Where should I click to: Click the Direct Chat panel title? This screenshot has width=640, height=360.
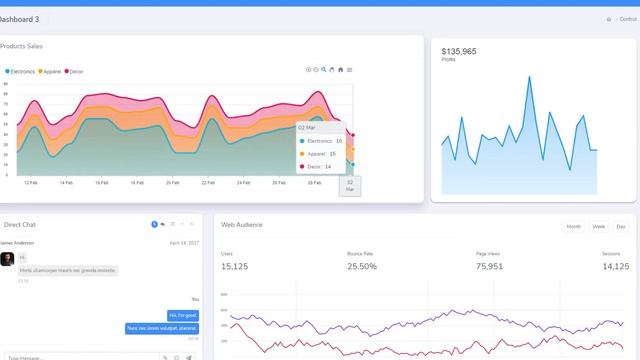(x=20, y=224)
